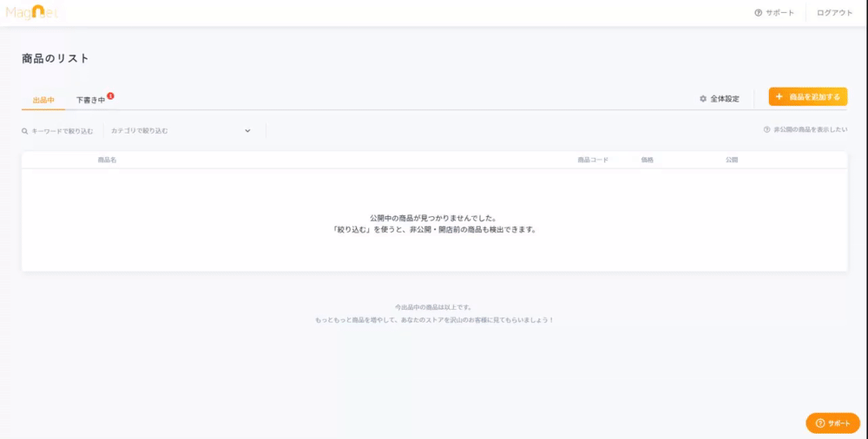This screenshot has height=439, width=868.
Task: Click the Magnet logo
Action: pos(32,12)
